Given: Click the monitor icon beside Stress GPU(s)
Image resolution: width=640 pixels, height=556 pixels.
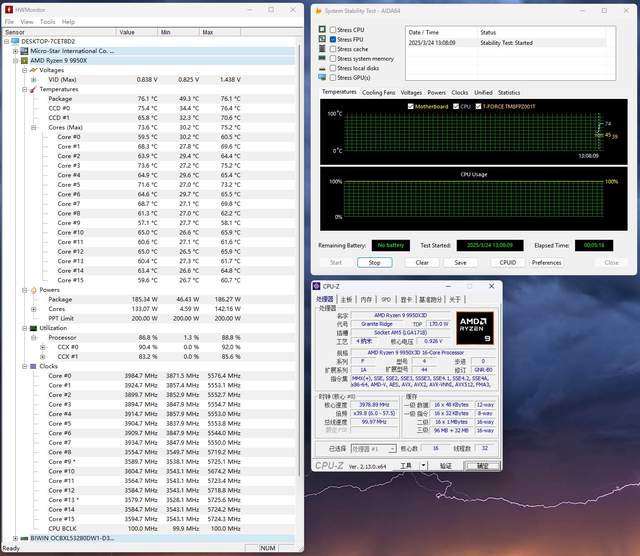Looking at the screenshot, I should pos(322,77).
